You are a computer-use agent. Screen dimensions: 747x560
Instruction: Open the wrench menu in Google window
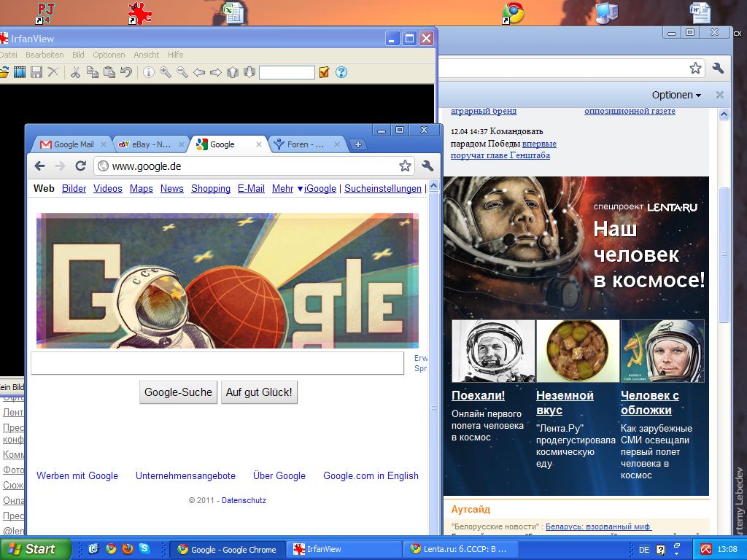(427, 166)
